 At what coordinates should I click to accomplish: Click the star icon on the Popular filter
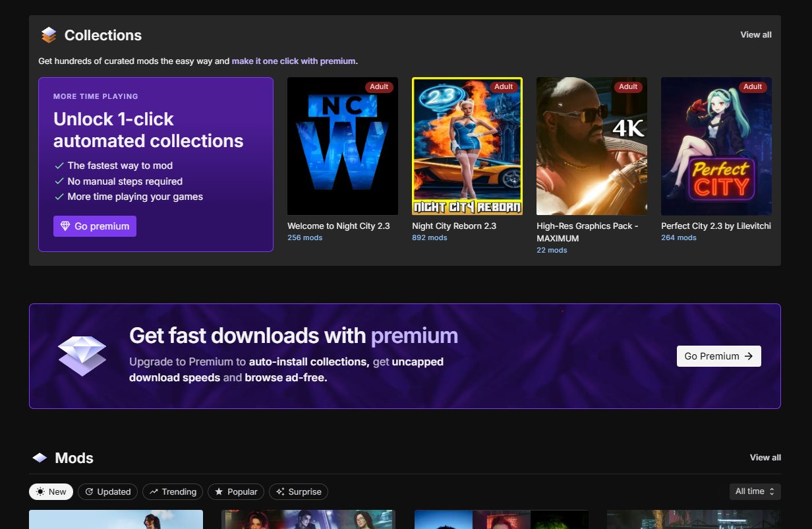pyautogui.click(x=219, y=491)
